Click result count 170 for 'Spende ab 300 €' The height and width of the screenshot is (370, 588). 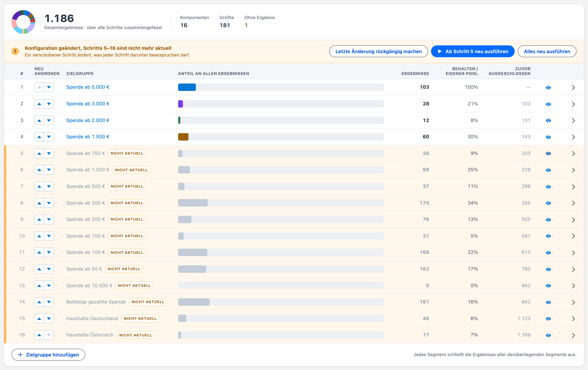pyautogui.click(x=424, y=203)
